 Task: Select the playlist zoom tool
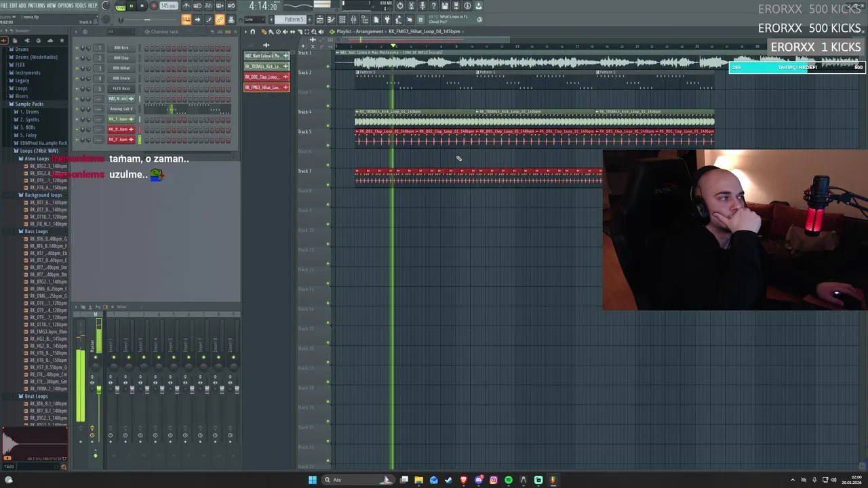click(313, 32)
